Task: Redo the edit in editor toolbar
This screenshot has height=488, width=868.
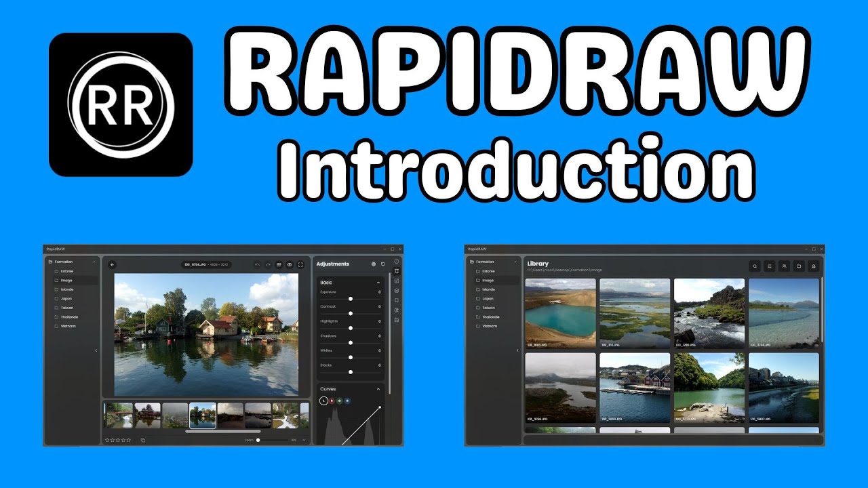Action: point(268,264)
